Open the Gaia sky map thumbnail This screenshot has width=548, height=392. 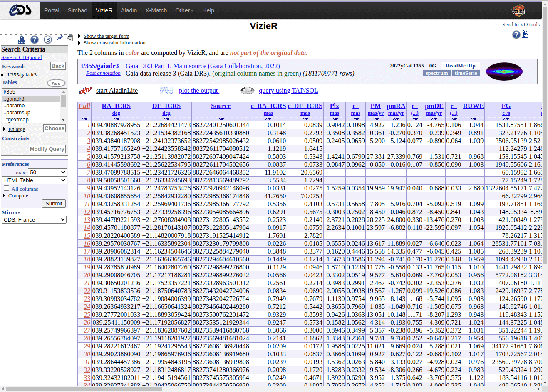pyautogui.click(x=504, y=71)
